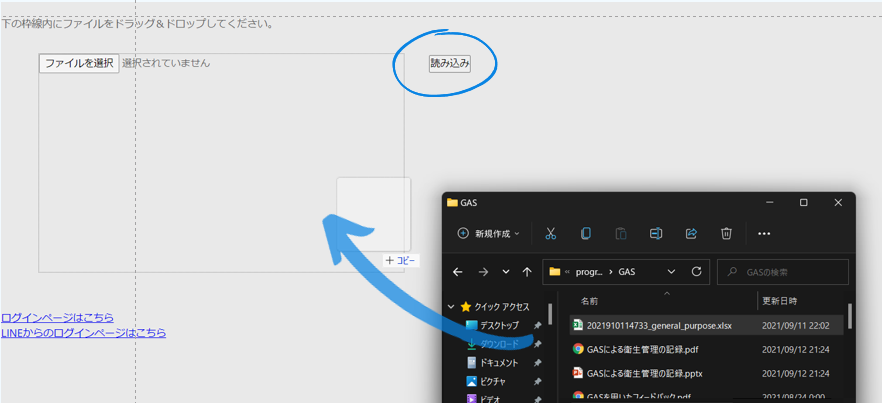This screenshot has height=403, width=882.
Task: Click the Delete trash can icon
Action: (x=727, y=233)
